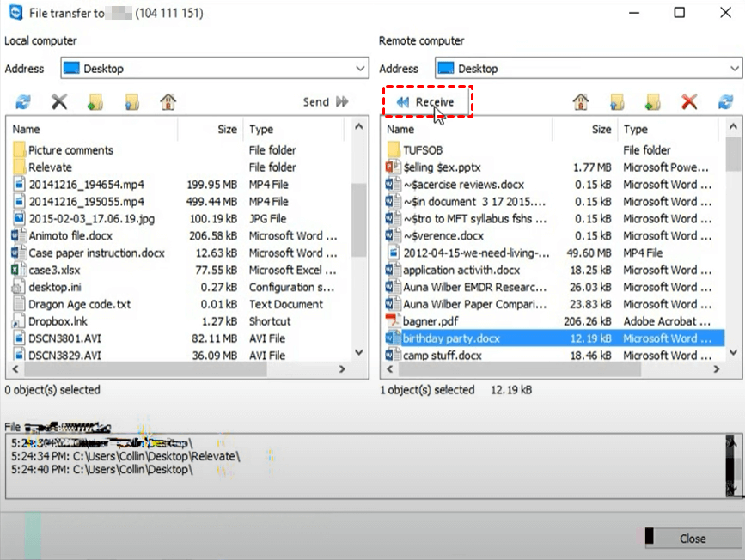Go to parent folder on remote computer
The height and width of the screenshot is (560, 745).
tap(617, 102)
